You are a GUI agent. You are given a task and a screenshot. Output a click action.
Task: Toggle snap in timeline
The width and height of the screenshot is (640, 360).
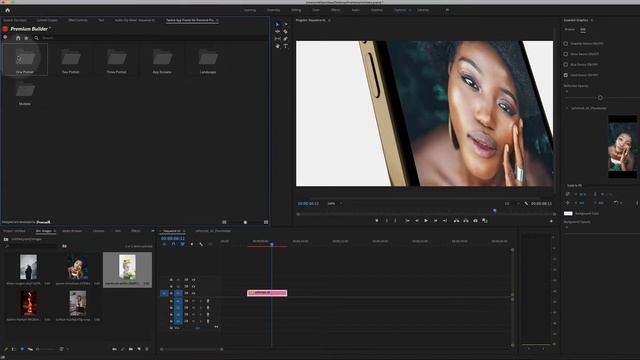tap(173, 244)
